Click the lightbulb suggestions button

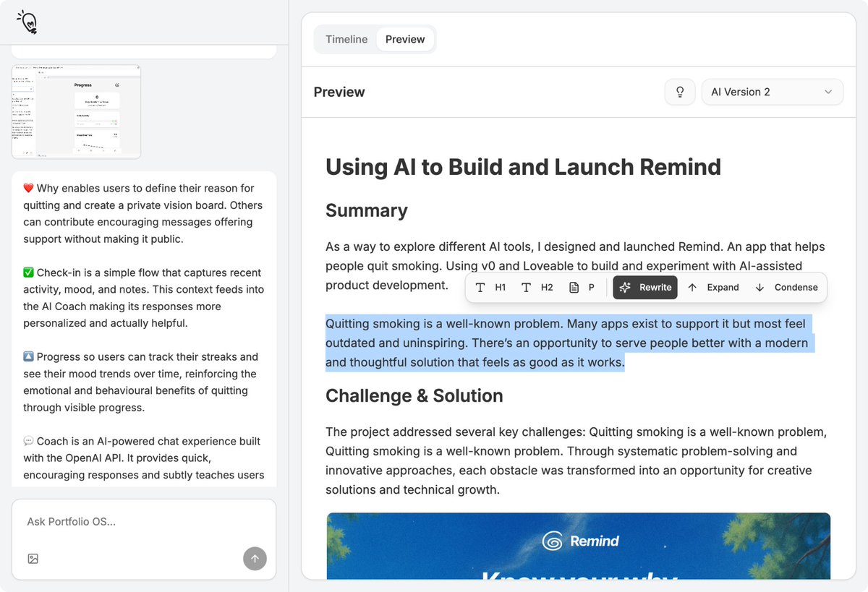point(680,92)
